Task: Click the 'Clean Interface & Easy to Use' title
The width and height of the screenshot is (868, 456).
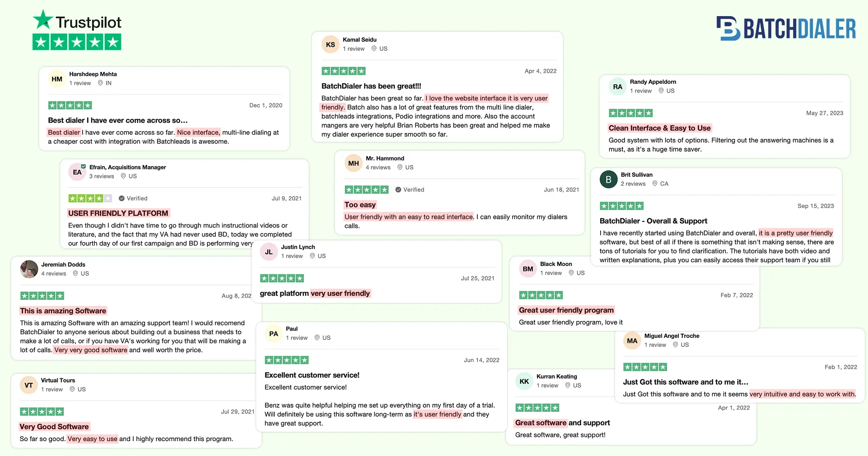Action: click(659, 128)
